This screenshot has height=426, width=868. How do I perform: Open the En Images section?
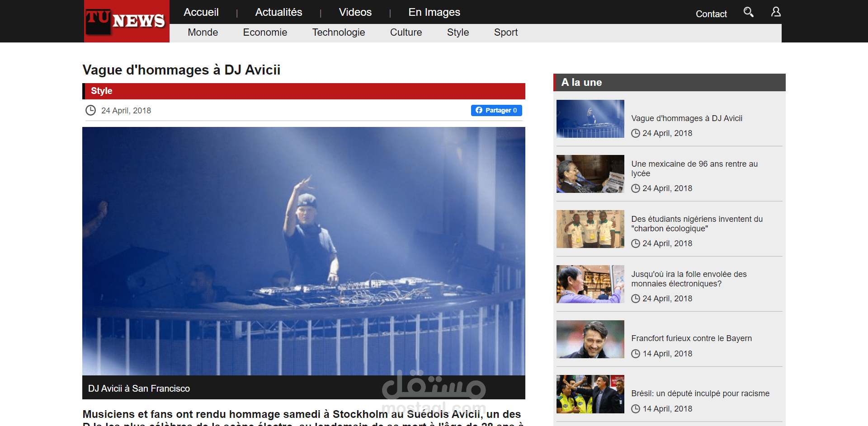click(434, 12)
